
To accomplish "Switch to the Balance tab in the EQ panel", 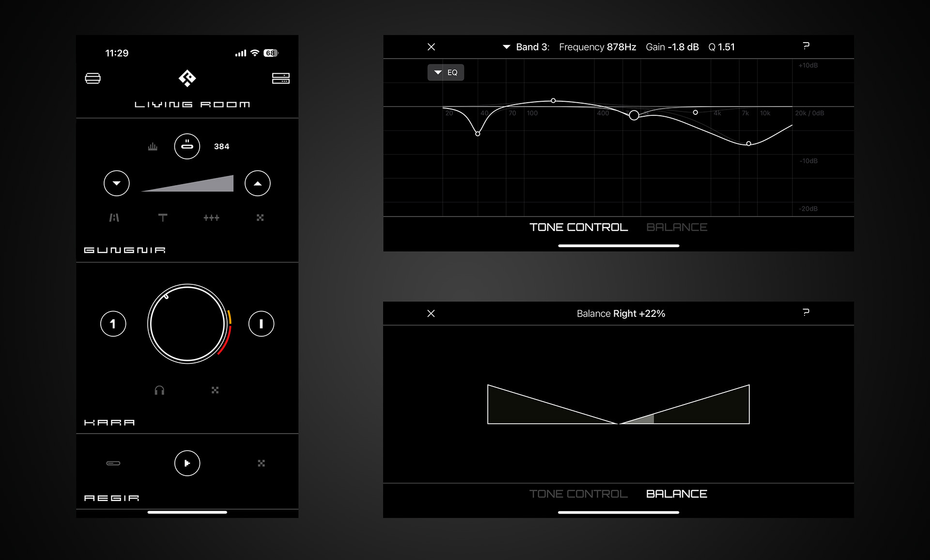I will (677, 227).
